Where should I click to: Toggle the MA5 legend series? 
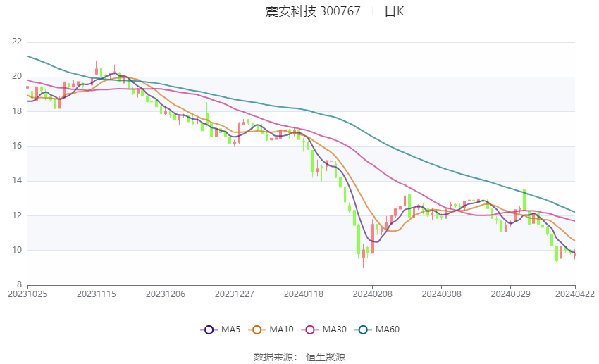[x=221, y=330]
